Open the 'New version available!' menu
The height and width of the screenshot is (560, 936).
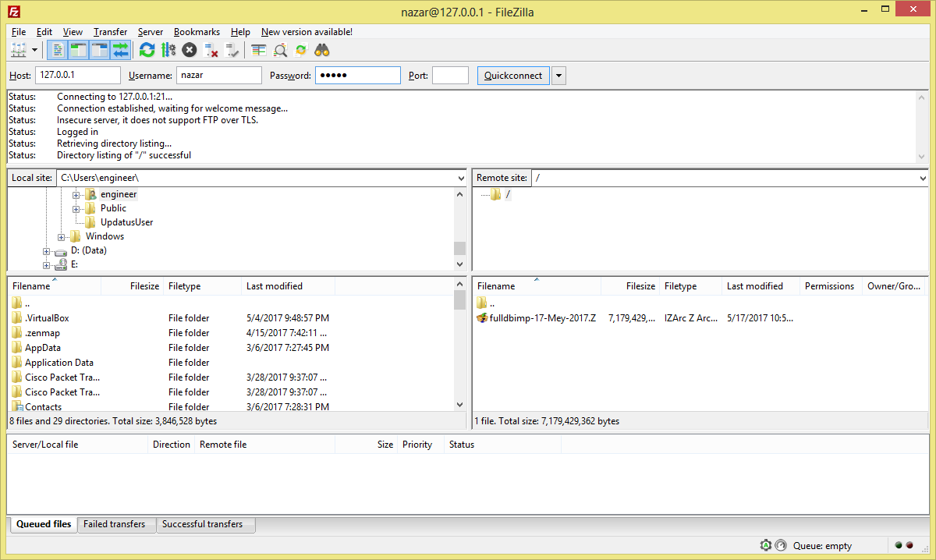point(307,32)
